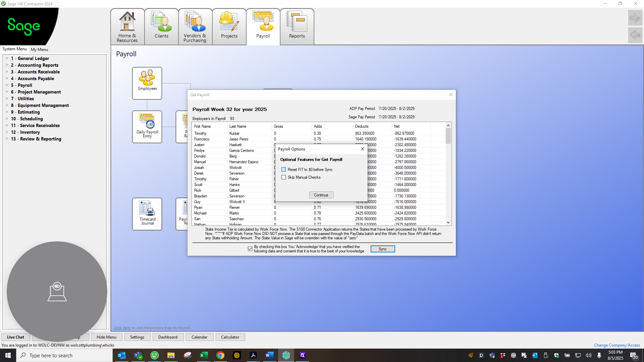Expand 6 - Project Management
Image resolution: width=644 pixels, height=362 pixels.
(7, 92)
